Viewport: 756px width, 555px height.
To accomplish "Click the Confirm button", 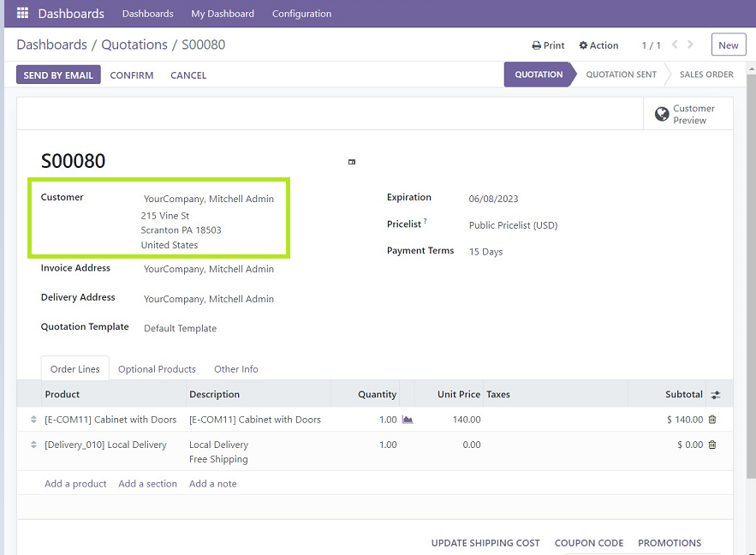I will 132,75.
